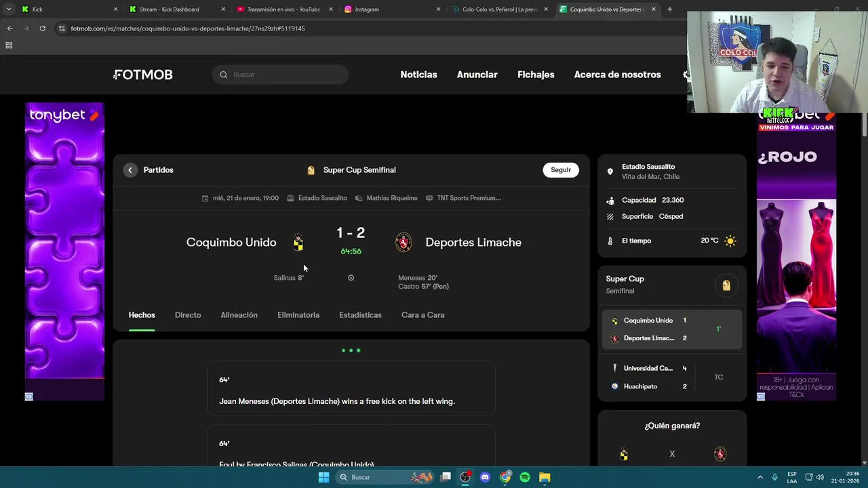Open the Eliminatoria tab
Screen dimensions: 868x488
298,315
